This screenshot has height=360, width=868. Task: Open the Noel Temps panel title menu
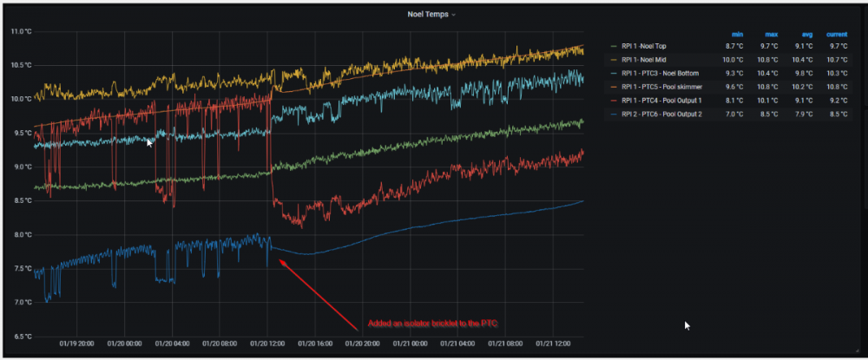click(431, 15)
